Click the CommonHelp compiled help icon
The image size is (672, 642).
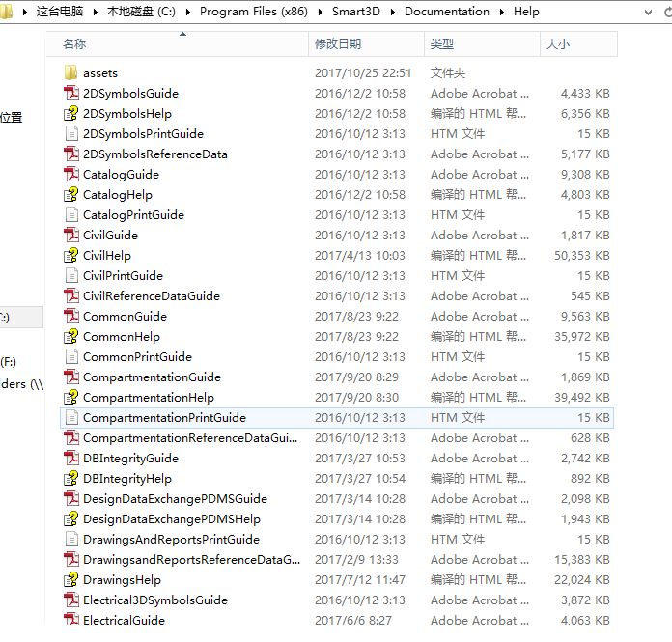tap(71, 336)
